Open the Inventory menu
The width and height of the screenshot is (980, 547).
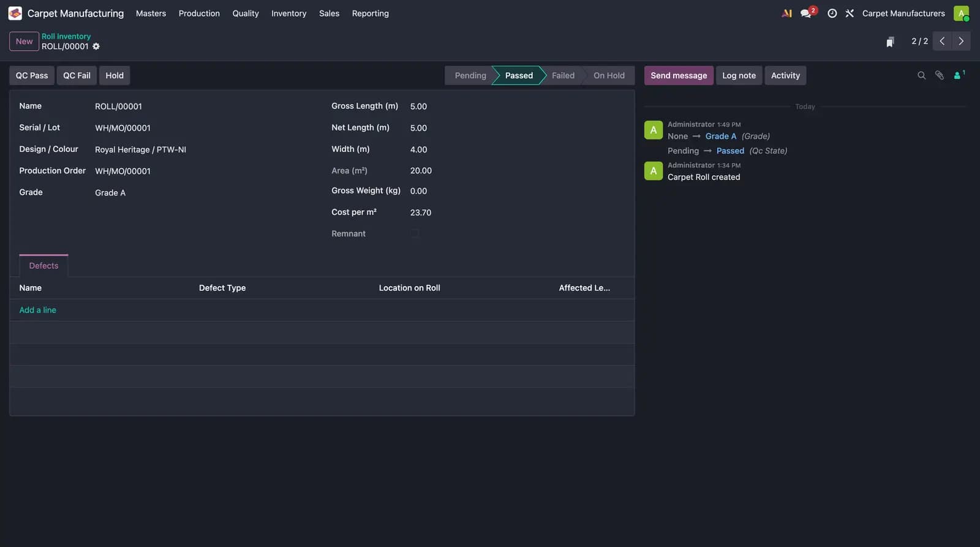pyautogui.click(x=289, y=13)
